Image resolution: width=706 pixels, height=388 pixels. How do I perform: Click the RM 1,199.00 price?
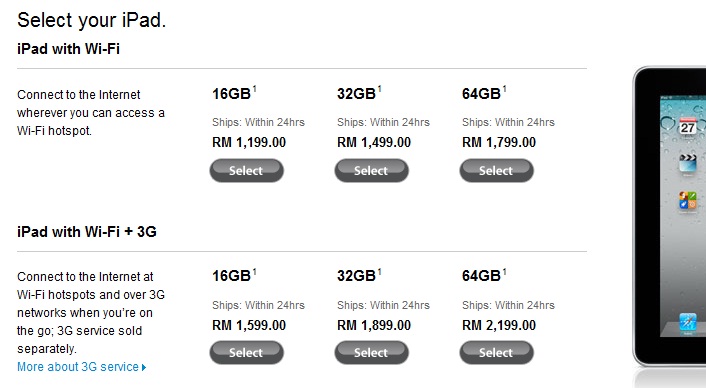(x=249, y=143)
